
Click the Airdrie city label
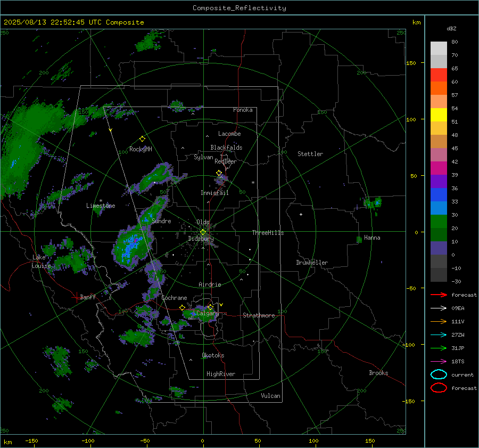(210, 284)
